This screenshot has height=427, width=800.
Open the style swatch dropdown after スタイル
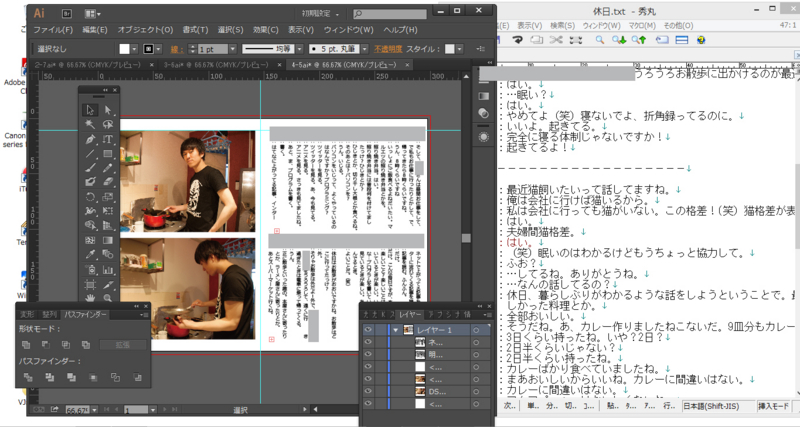(460, 49)
